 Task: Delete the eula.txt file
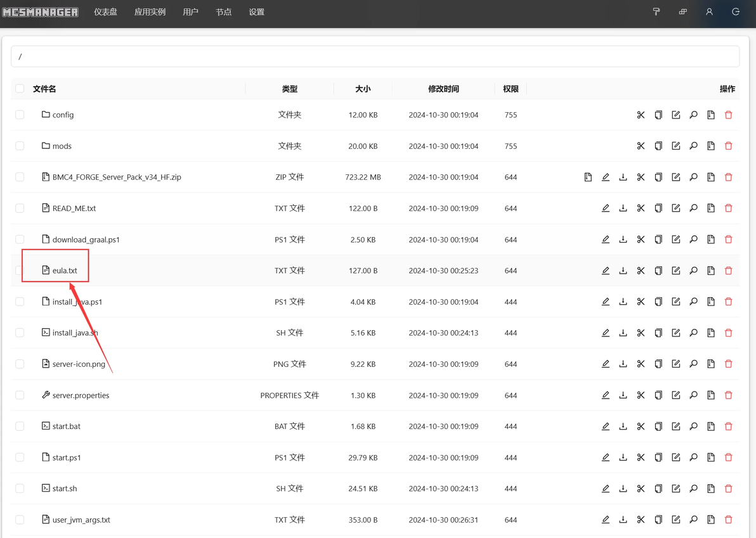click(729, 271)
